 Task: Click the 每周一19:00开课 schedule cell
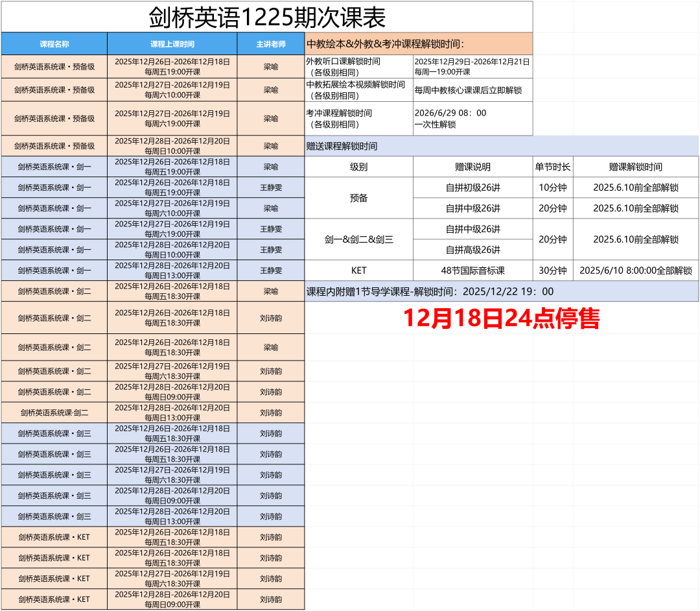472,67
